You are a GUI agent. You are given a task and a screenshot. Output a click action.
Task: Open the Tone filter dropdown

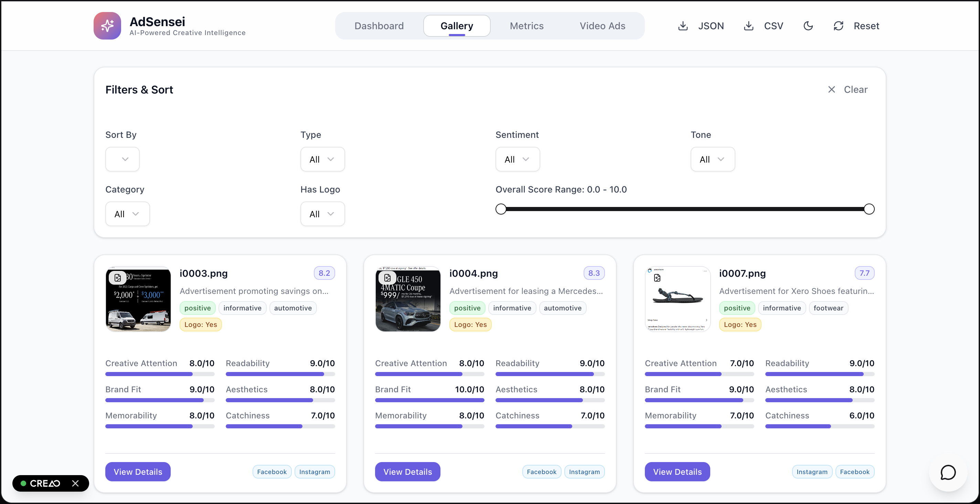point(712,159)
